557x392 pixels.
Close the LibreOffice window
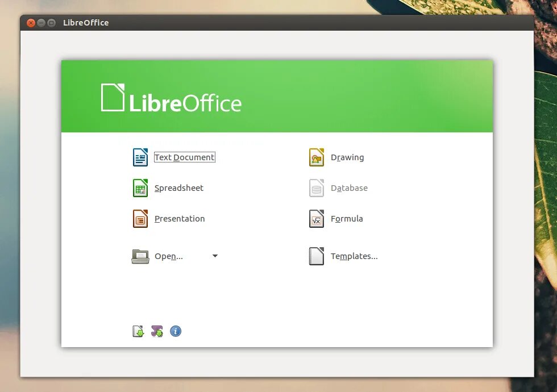pos(31,23)
